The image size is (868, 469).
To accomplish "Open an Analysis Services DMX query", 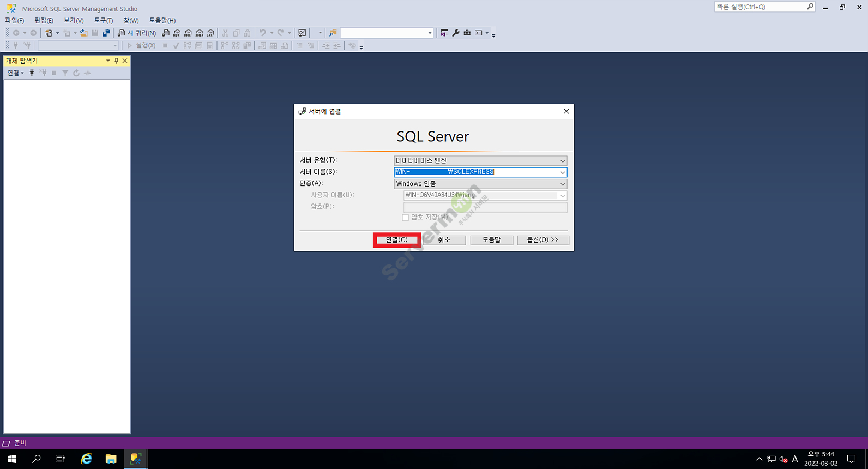I will coord(188,33).
